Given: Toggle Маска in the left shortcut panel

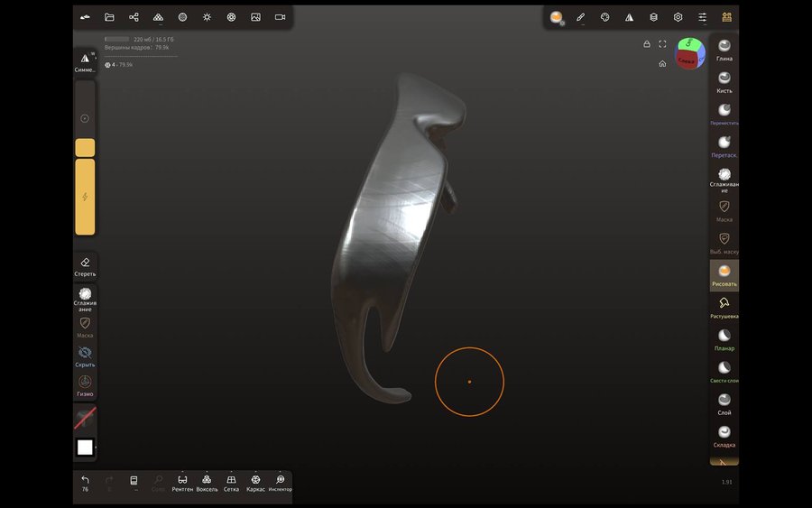Looking at the screenshot, I should coord(85,328).
